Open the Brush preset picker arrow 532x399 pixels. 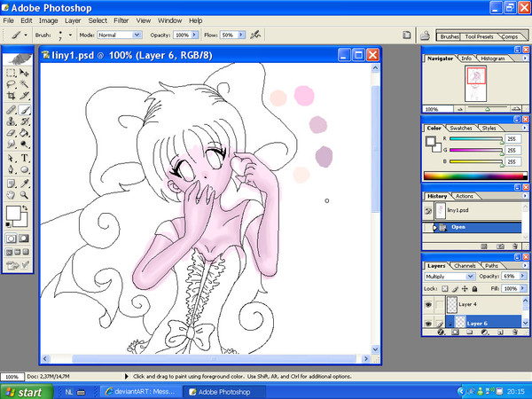point(70,35)
